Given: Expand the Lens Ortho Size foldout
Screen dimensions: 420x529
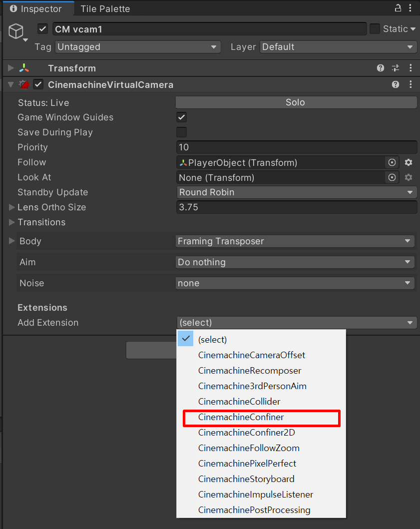Looking at the screenshot, I should (11, 207).
